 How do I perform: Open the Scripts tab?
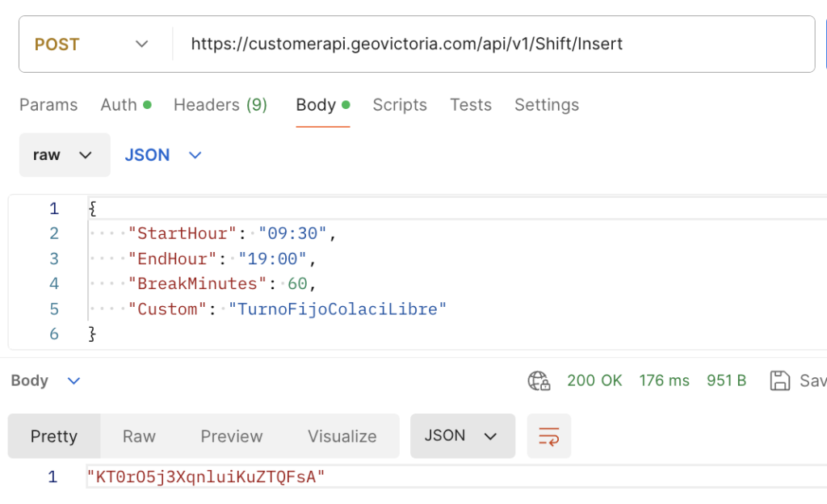coord(400,105)
